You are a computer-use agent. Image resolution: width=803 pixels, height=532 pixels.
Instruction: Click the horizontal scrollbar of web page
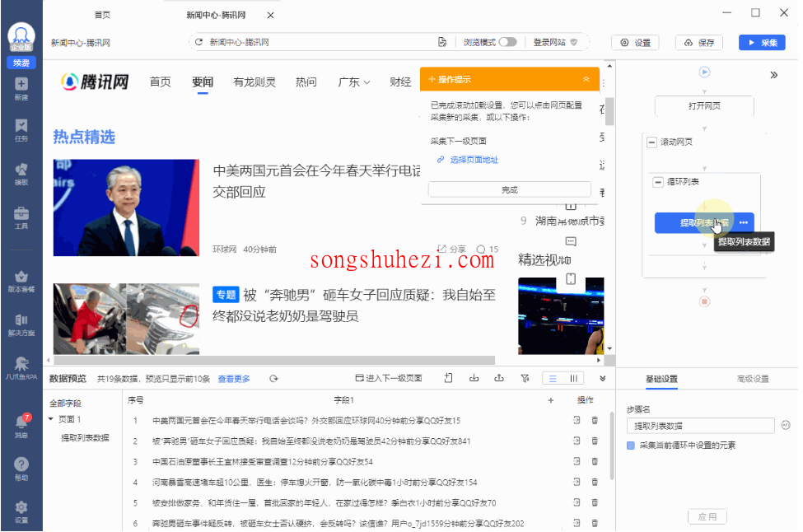(x=273, y=360)
